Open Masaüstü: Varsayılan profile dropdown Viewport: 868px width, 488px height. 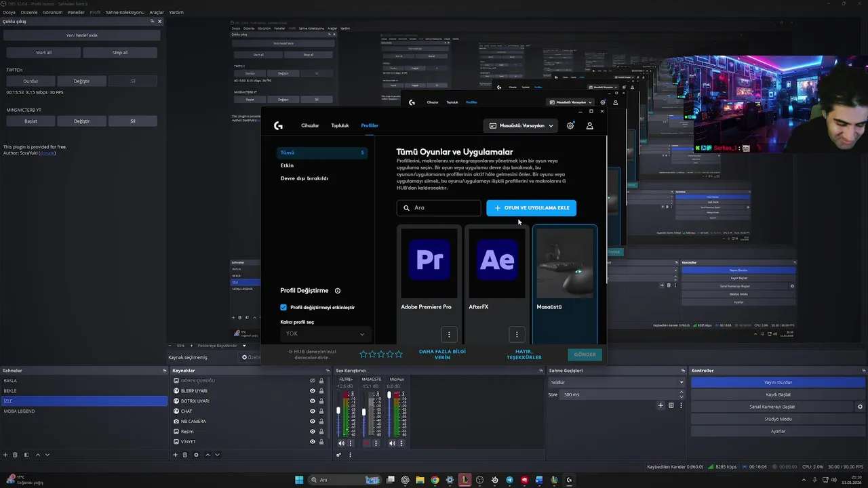[521, 125]
